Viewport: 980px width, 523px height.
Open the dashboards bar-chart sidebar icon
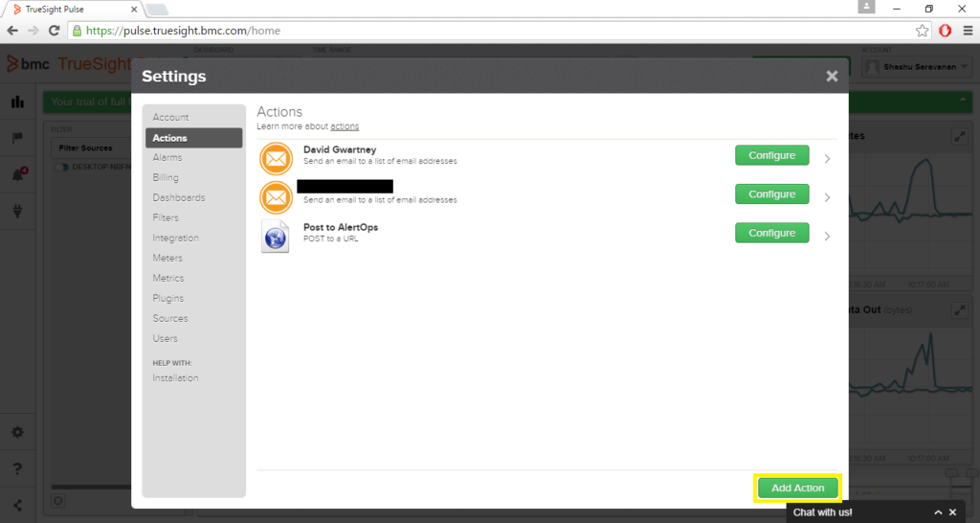point(17,102)
